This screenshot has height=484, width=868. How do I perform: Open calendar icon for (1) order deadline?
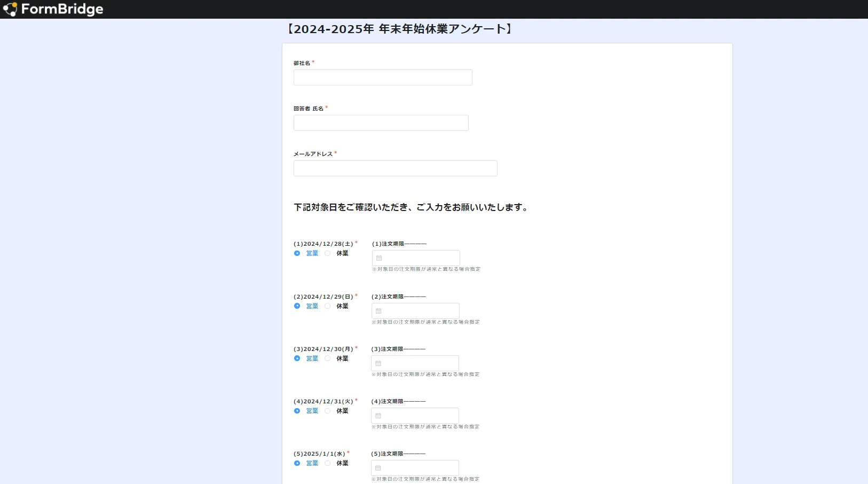coord(379,258)
